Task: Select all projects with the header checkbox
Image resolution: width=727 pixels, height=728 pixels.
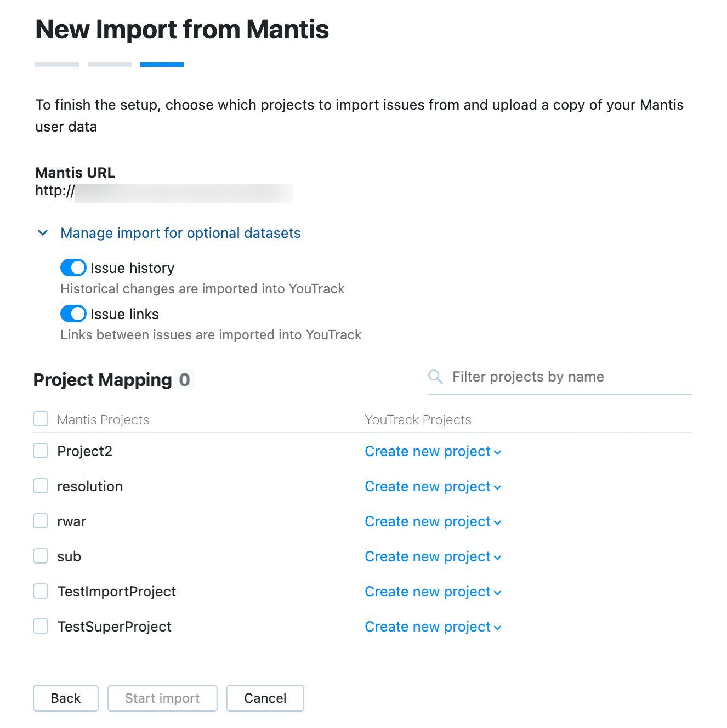Action: click(x=41, y=419)
